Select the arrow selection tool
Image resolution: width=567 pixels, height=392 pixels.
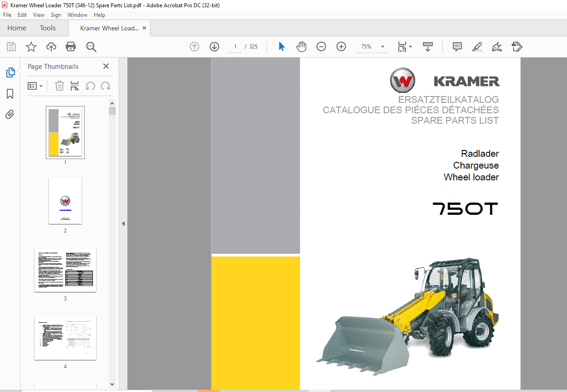pyautogui.click(x=281, y=47)
